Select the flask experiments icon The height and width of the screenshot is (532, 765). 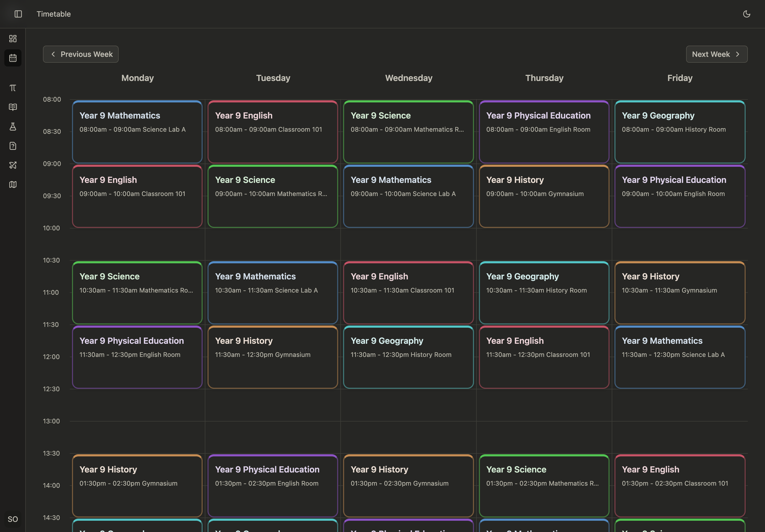pyautogui.click(x=13, y=127)
